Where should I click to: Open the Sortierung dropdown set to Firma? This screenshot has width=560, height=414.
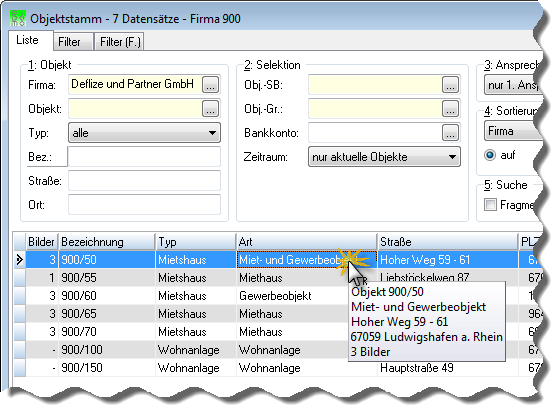[x=514, y=131]
